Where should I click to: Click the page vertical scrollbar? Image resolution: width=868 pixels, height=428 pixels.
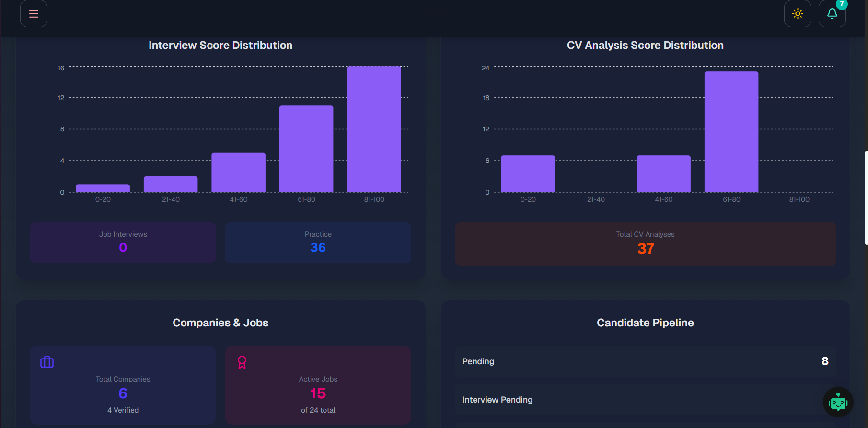866,197
